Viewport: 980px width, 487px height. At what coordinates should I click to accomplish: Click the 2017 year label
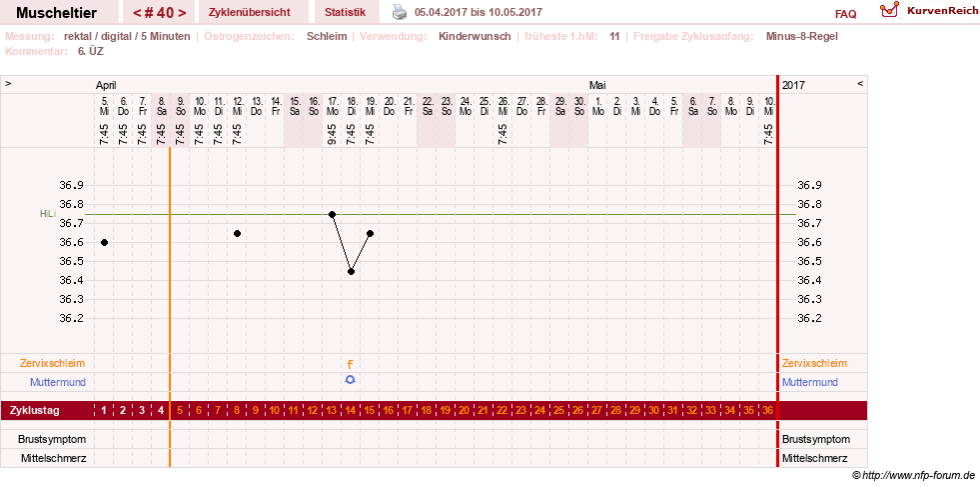tap(794, 85)
